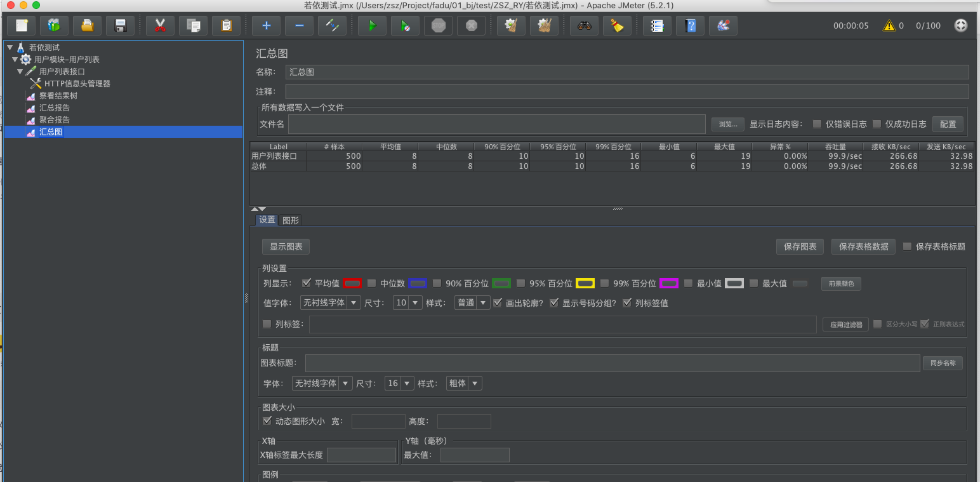Click the What's this node icon
This screenshot has height=482, width=980.
(723, 25)
